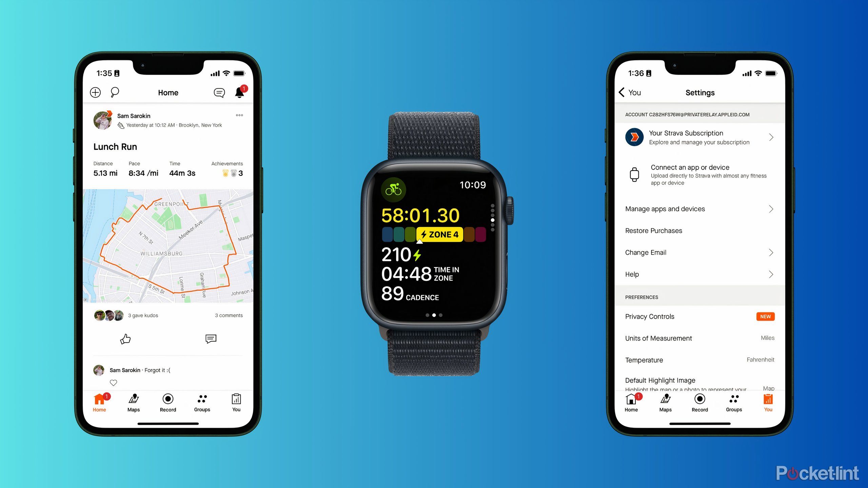Tap the Lunch Run route map thumbnail
The width and height of the screenshot is (868, 488).
pyautogui.click(x=167, y=250)
